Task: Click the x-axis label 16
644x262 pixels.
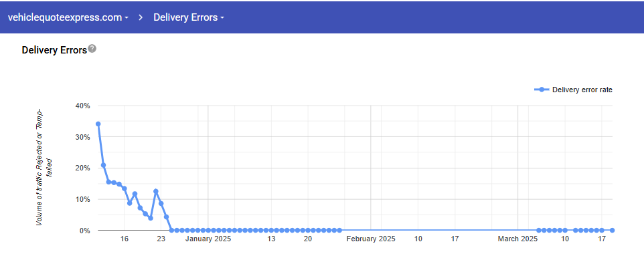Action: 125,239
